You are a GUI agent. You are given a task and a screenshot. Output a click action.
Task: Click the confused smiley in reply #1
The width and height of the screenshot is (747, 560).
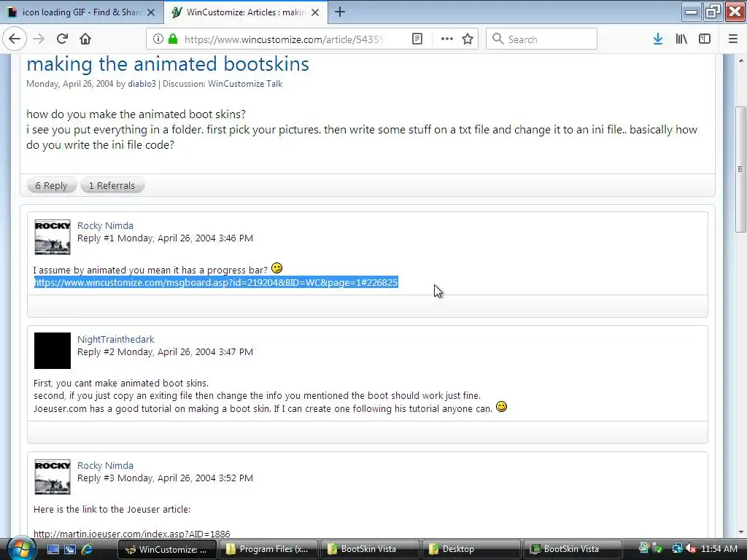pos(276,268)
